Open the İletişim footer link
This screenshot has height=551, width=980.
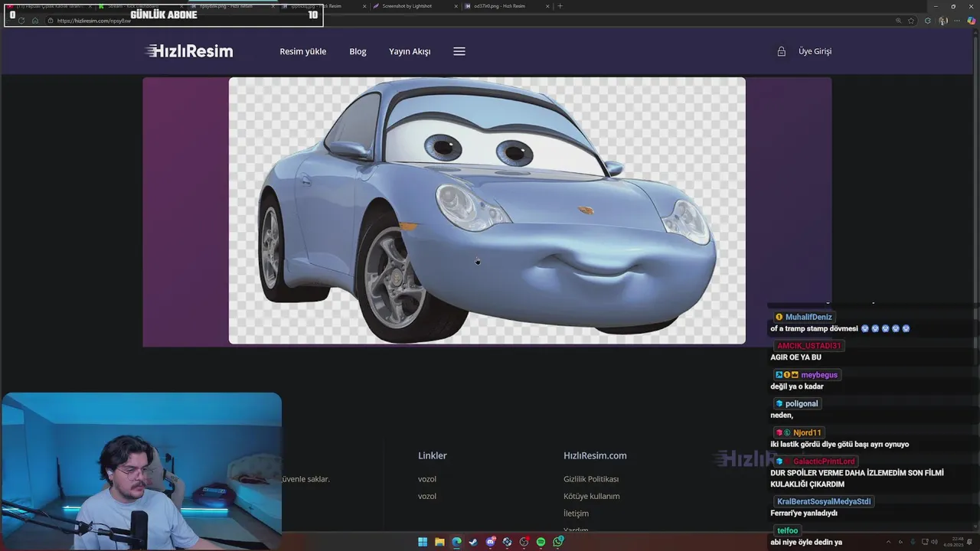coord(576,514)
